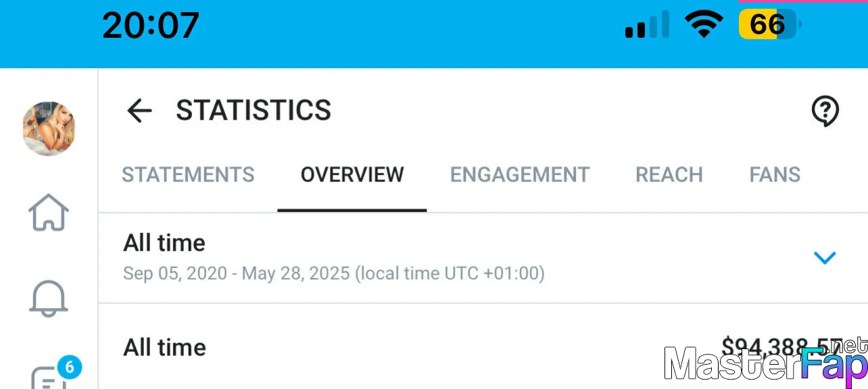
Task: Tap the unread badge showing 6
Action: pos(69,367)
